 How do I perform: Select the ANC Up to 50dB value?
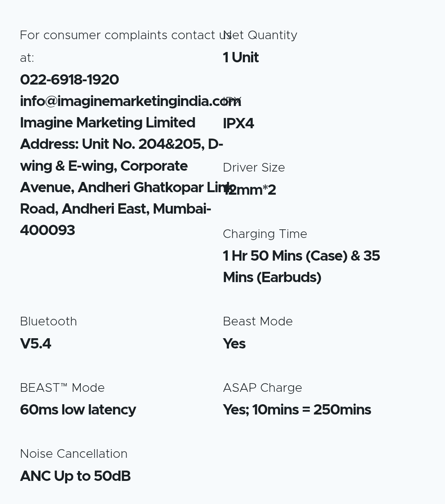pyautogui.click(x=75, y=476)
